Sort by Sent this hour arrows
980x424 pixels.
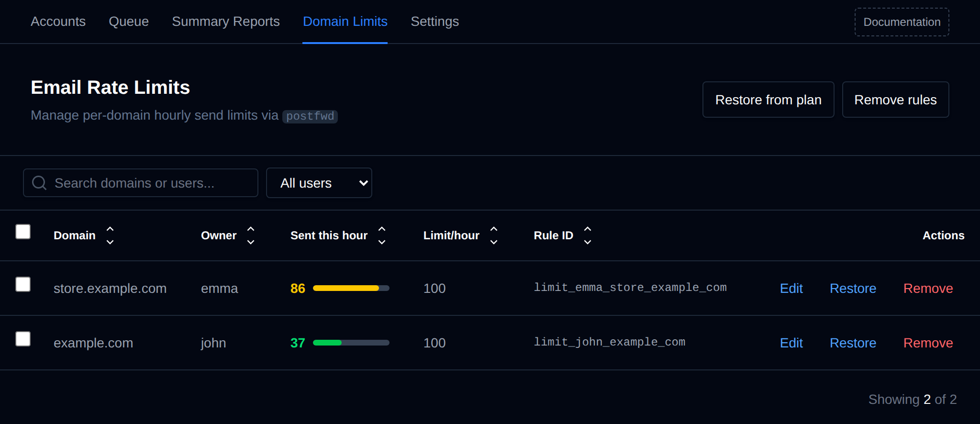click(x=382, y=235)
